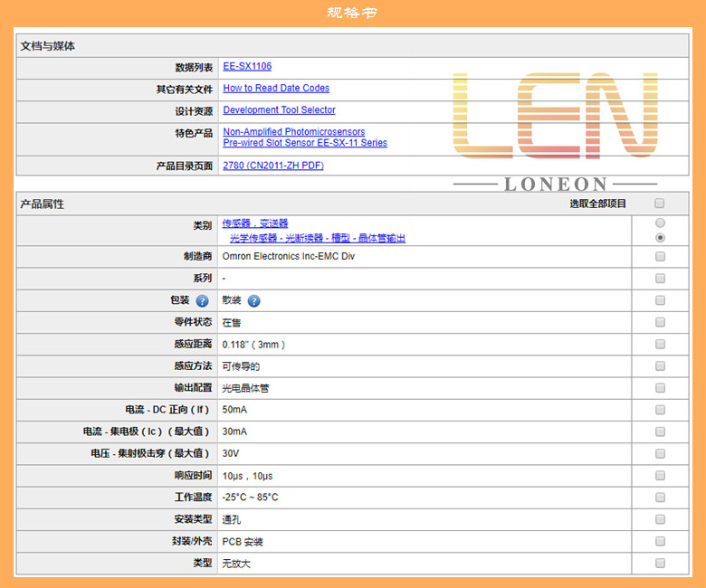This screenshot has width=706, height=588.
Task: Open How to Read Date Codes link
Action: click(x=276, y=88)
